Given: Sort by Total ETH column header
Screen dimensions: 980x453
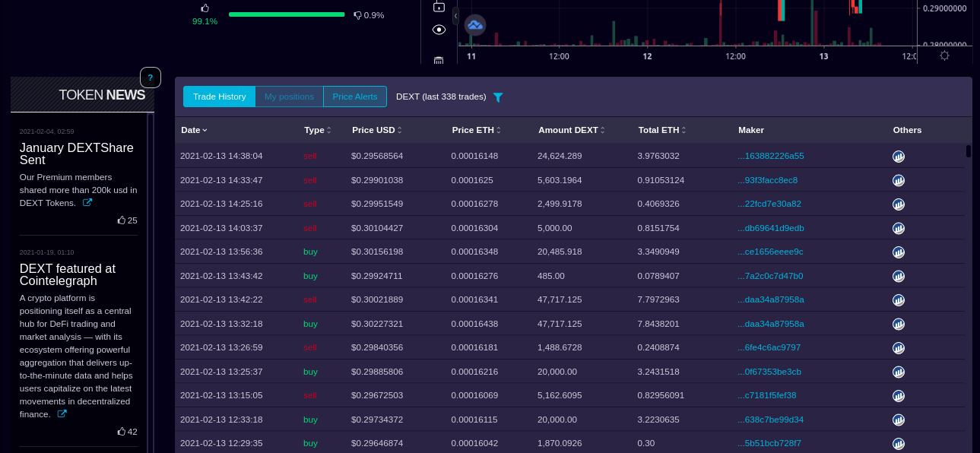Looking at the screenshot, I should click(x=662, y=130).
